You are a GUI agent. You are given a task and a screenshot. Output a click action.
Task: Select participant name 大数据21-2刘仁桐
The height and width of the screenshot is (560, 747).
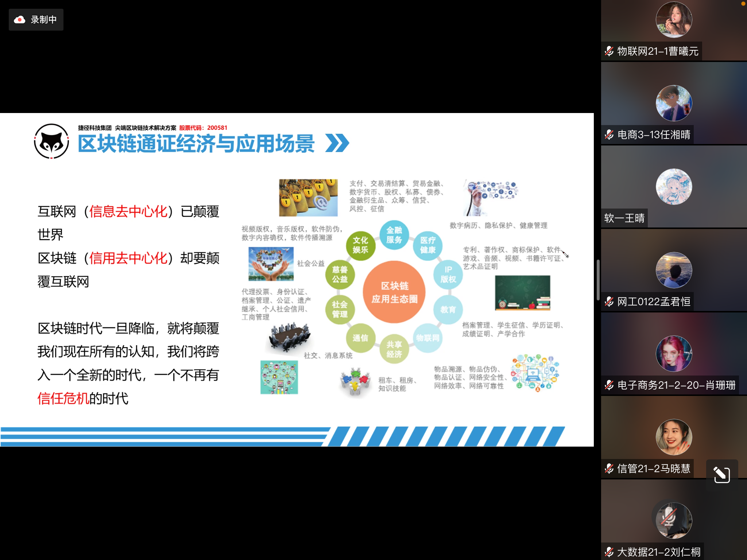pyautogui.click(x=659, y=552)
